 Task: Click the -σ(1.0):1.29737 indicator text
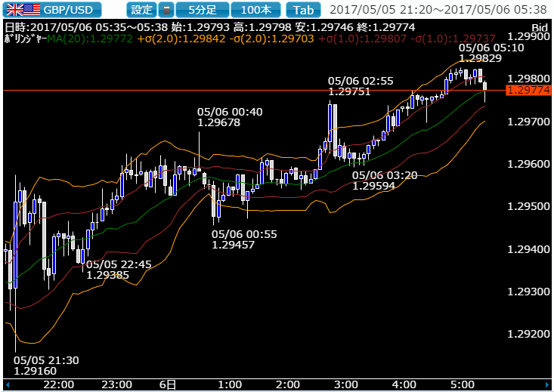coord(453,39)
